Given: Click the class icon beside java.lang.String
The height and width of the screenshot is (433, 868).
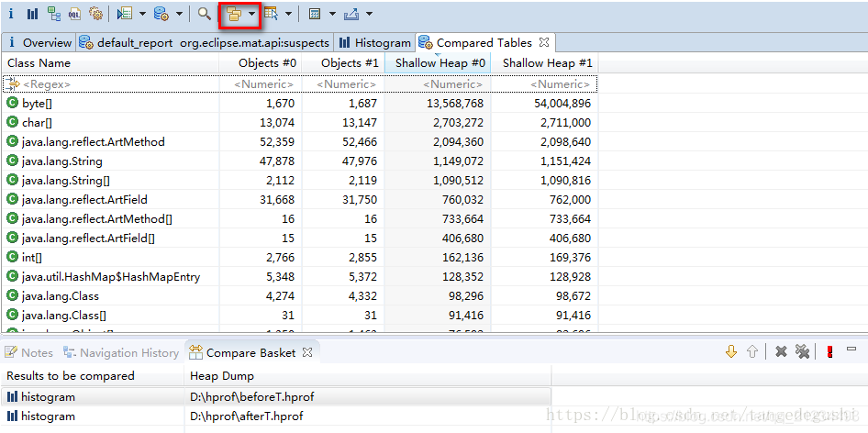Looking at the screenshot, I should pos(12,161).
